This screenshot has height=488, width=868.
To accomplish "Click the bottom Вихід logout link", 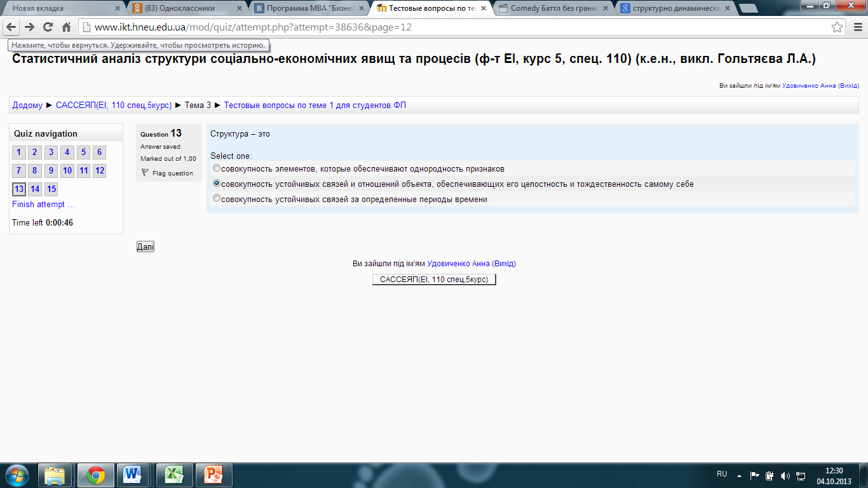I will 504,263.
